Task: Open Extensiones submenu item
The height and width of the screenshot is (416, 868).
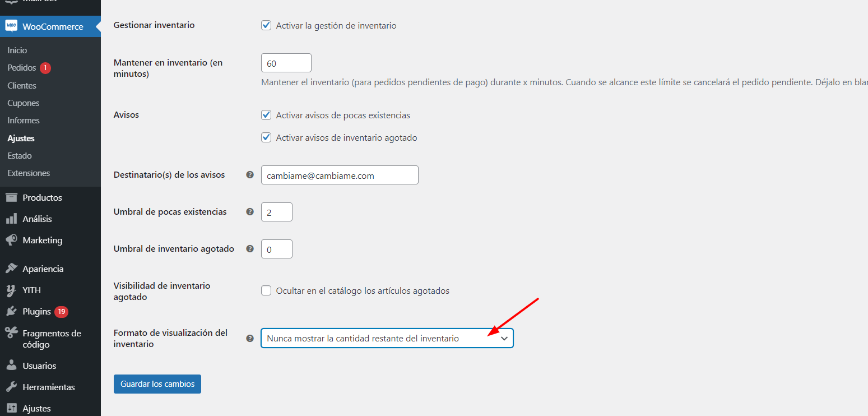Action: coord(29,173)
